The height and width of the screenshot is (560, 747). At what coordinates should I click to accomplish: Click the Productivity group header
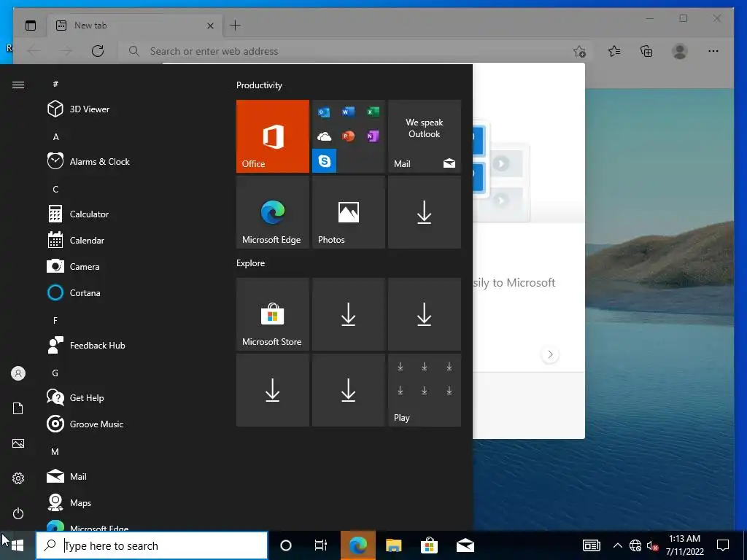[x=259, y=85]
